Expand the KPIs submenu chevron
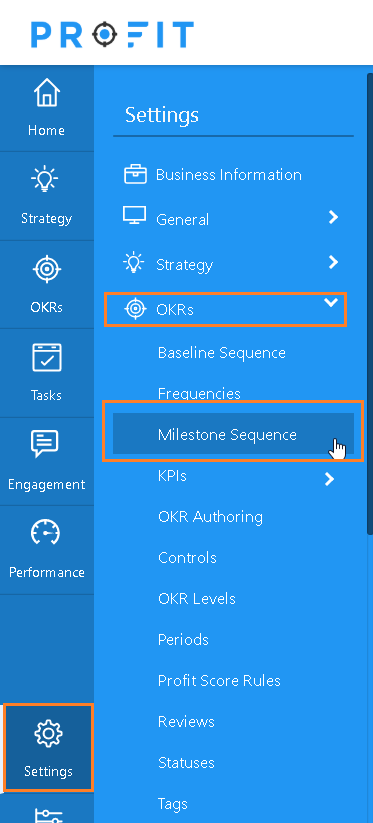The height and width of the screenshot is (823, 373). point(329,479)
